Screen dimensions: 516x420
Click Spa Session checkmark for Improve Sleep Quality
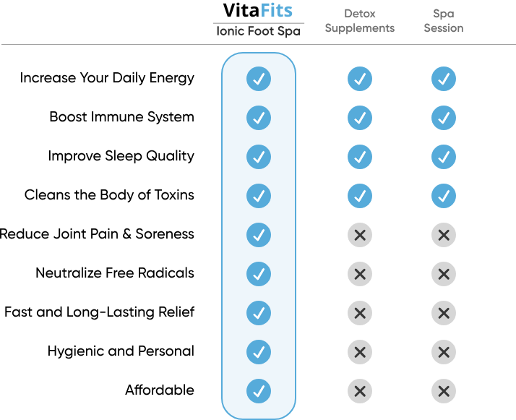(444, 157)
